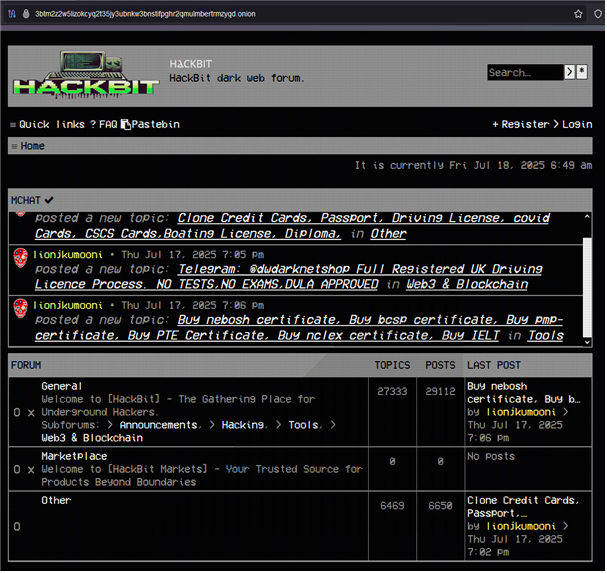The width and height of the screenshot is (607, 573).
Task: Open Tools forum link in chat
Action: [x=547, y=336]
